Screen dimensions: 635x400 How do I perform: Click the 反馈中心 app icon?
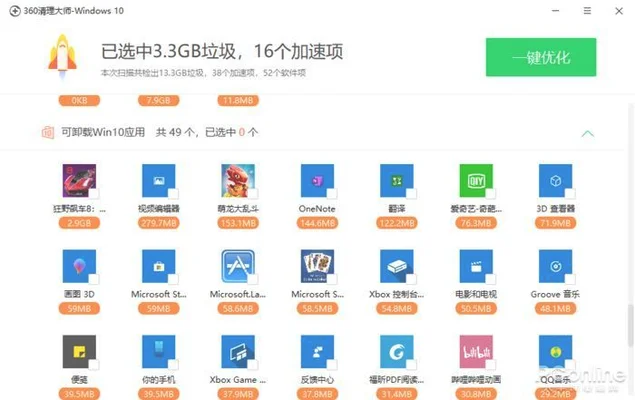(318, 351)
